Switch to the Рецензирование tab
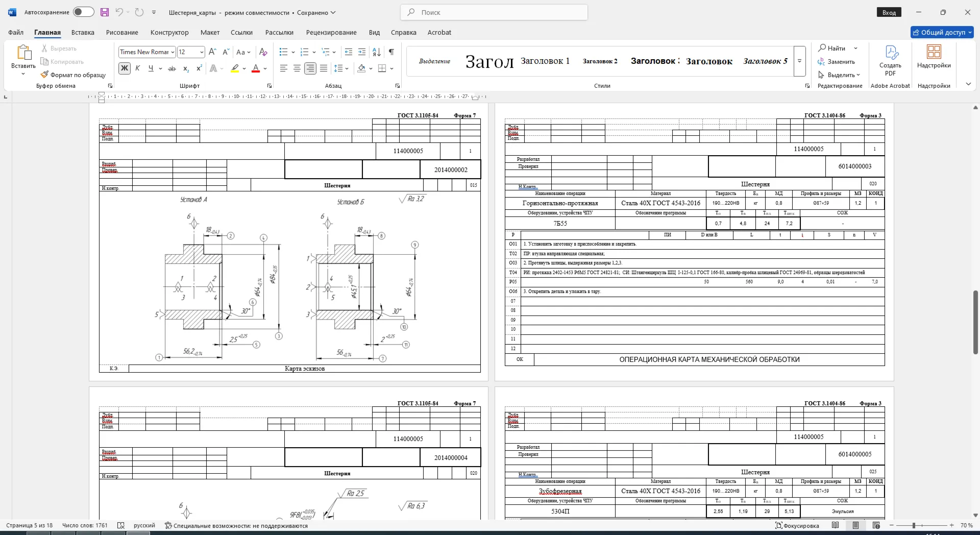 pos(331,32)
